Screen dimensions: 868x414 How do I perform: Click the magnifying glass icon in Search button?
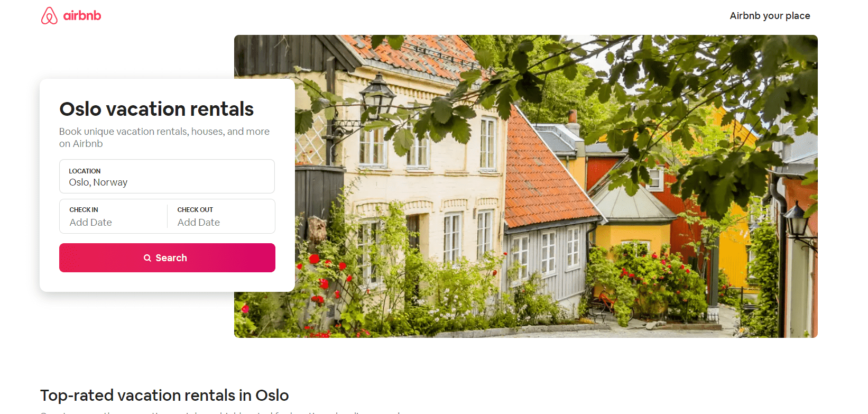(x=147, y=258)
